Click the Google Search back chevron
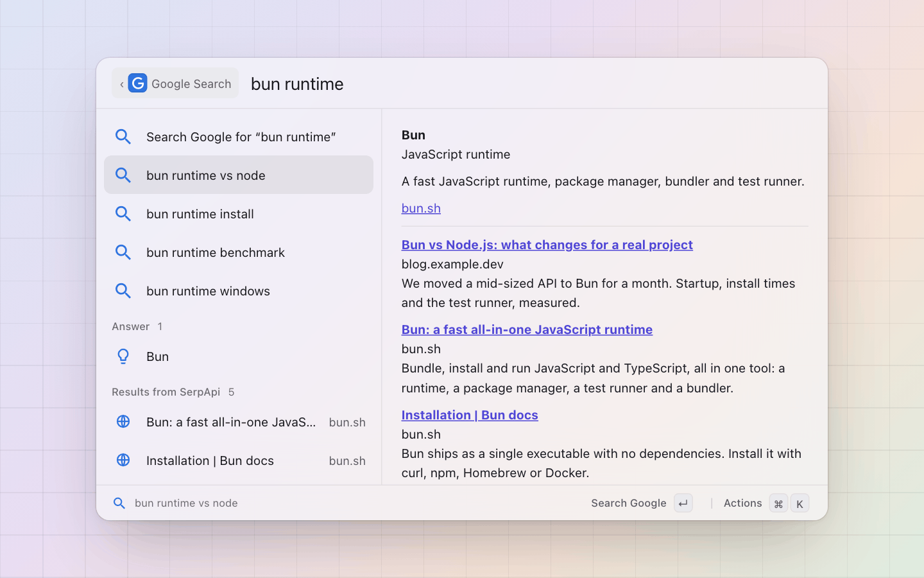 [x=122, y=84]
